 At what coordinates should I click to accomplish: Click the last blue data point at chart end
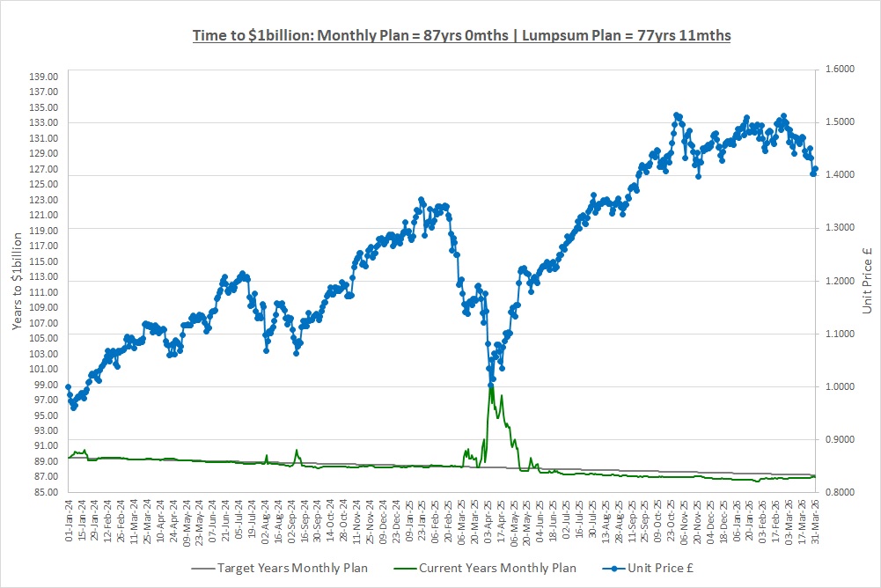coord(815,169)
